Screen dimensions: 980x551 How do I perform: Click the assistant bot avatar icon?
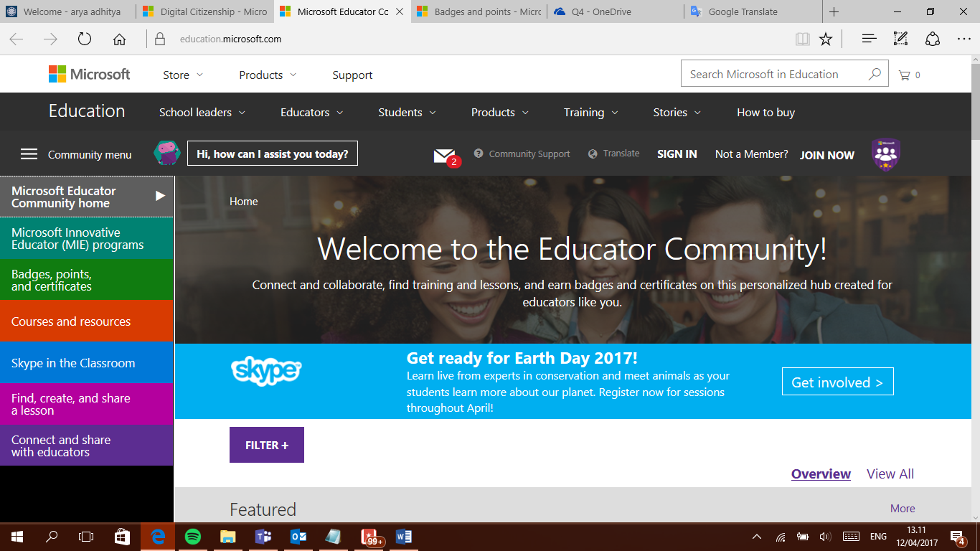click(166, 154)
